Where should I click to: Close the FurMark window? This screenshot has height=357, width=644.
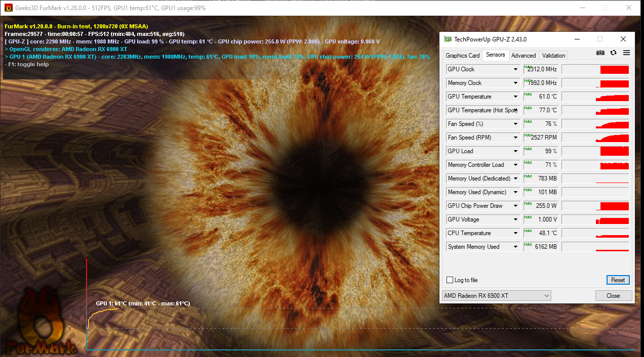[x=628, y=8]
